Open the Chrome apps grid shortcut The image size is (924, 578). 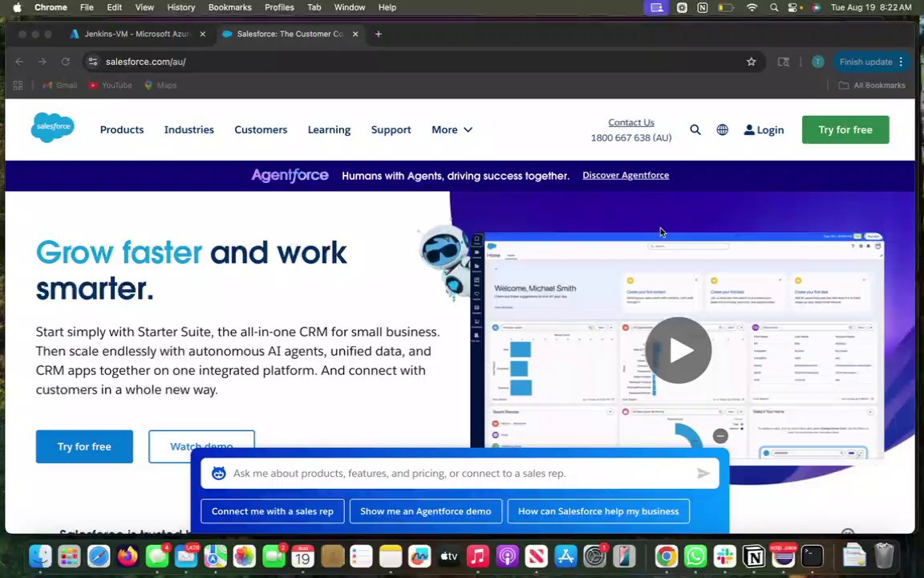pyautogui.click(x=18, y=86)
